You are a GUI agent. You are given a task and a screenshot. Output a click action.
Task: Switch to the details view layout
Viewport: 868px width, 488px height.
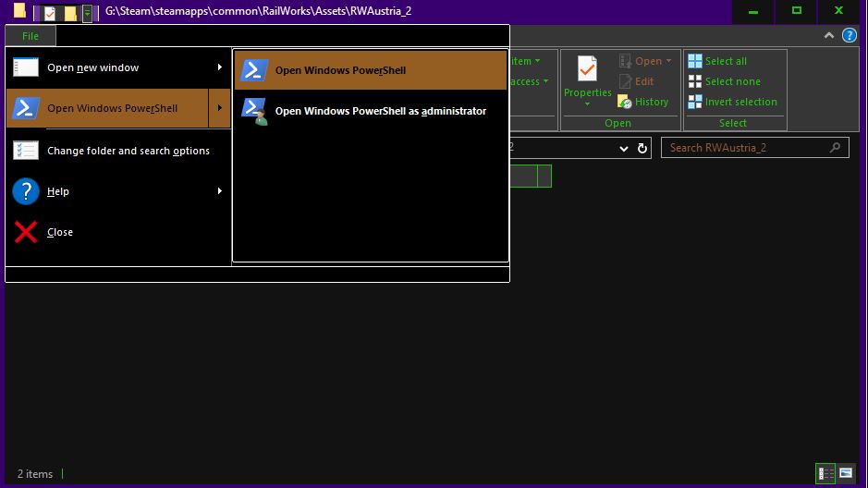[825, 473]
